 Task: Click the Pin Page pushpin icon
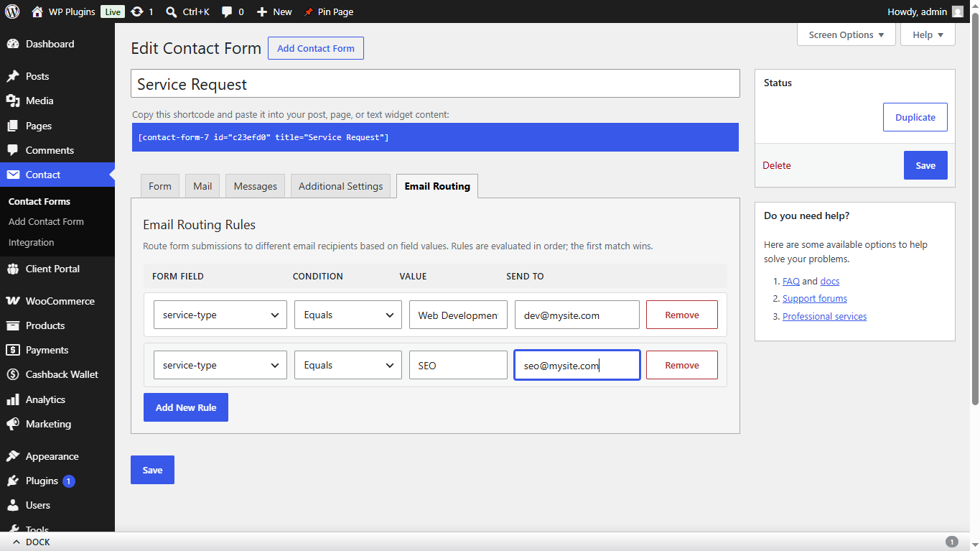(309, 11)
